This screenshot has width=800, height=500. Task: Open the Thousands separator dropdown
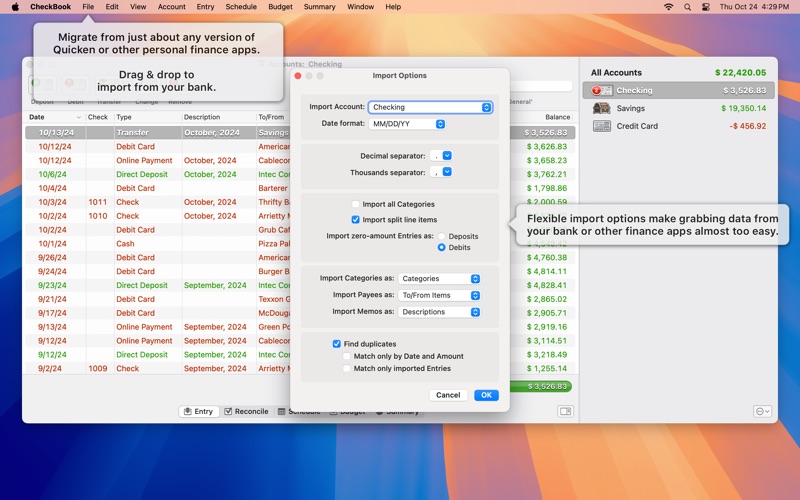[x=441, y=172]
